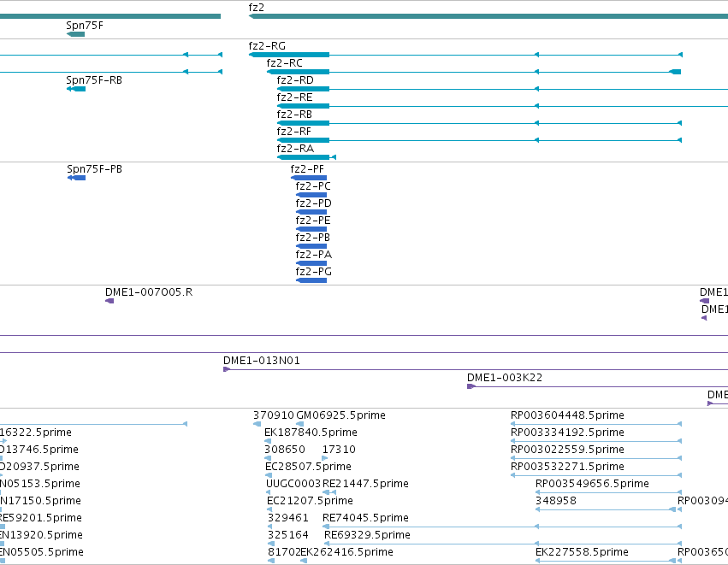Click the 308650 feature label
The height and width of the screenshot is (565, 728).
point(285,450)
